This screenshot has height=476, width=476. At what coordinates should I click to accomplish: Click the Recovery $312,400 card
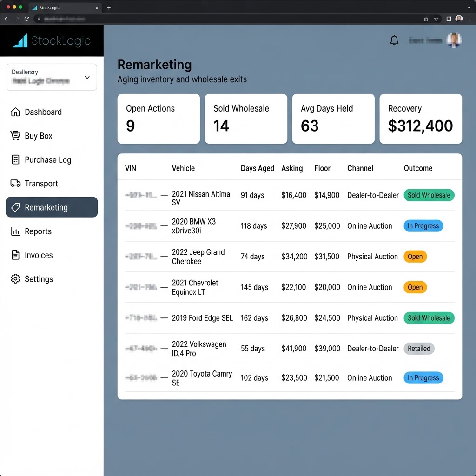421,119
